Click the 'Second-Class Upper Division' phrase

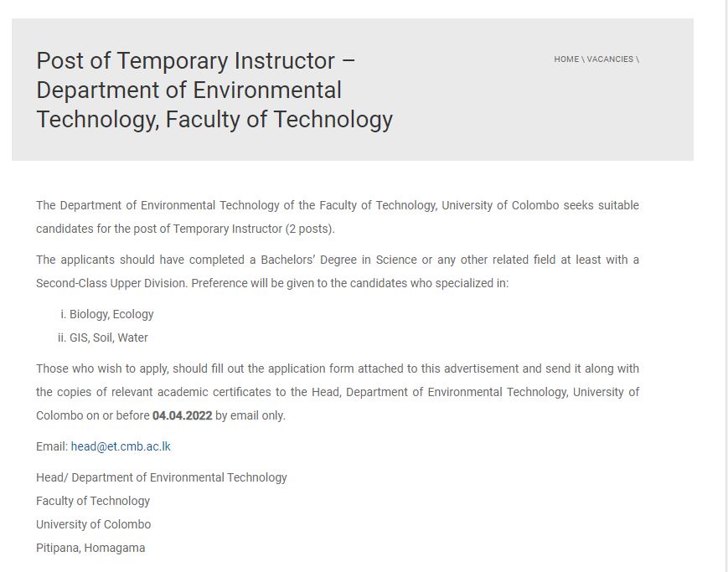point(111,283)
